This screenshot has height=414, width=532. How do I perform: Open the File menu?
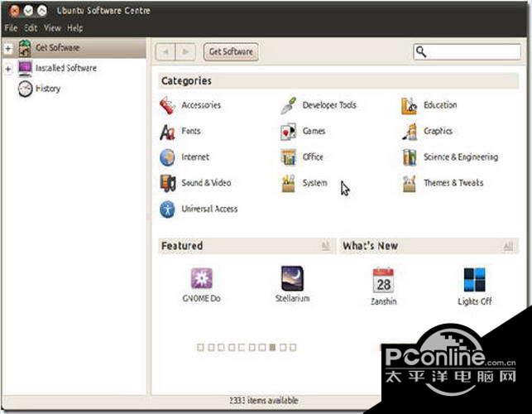[11, 28]
